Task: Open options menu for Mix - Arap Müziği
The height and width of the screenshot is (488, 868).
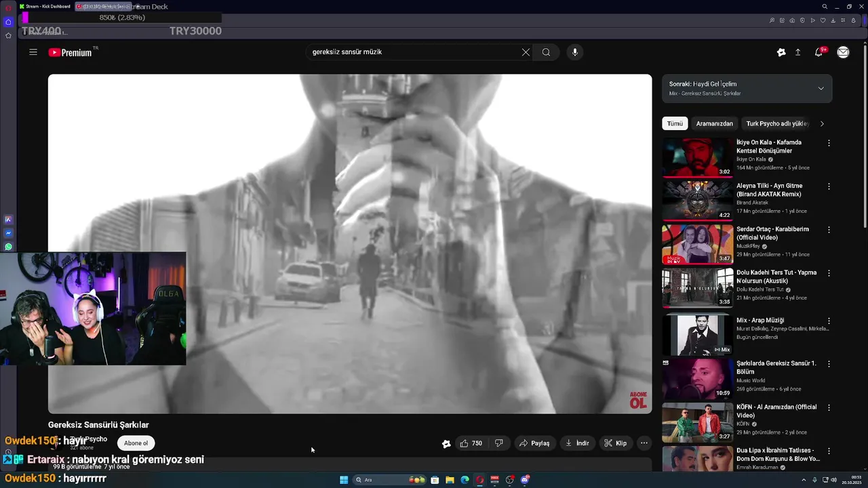Action: click(829, 321)
